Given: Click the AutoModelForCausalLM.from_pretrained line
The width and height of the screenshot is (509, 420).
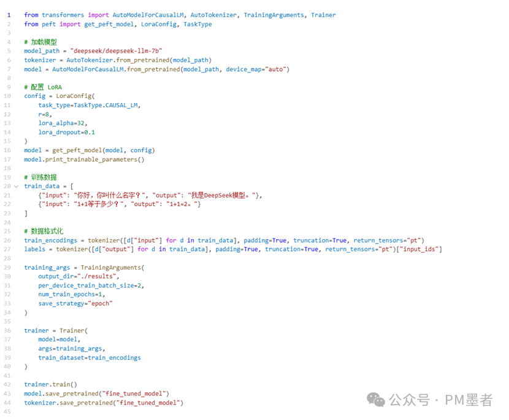Looking at the screenshot, I should click(156, 69).
